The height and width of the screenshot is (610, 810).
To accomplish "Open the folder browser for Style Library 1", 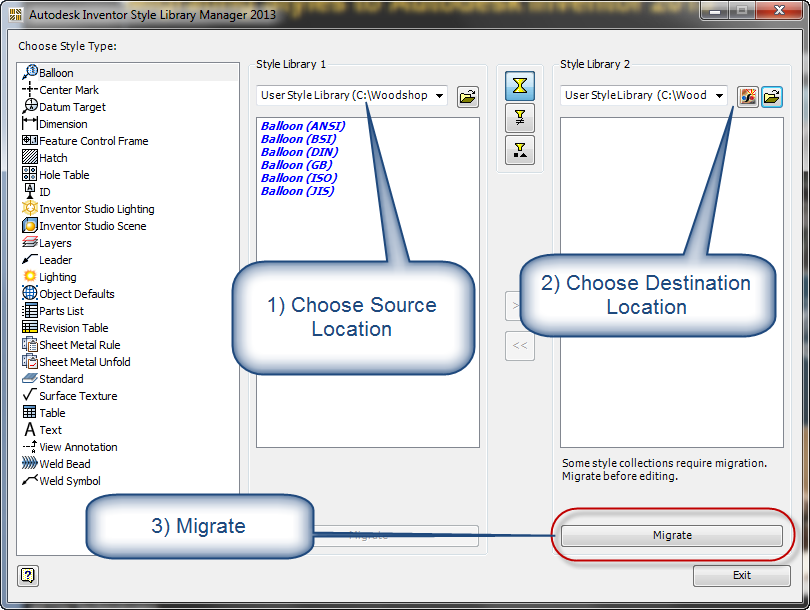I will pos(467,97).
